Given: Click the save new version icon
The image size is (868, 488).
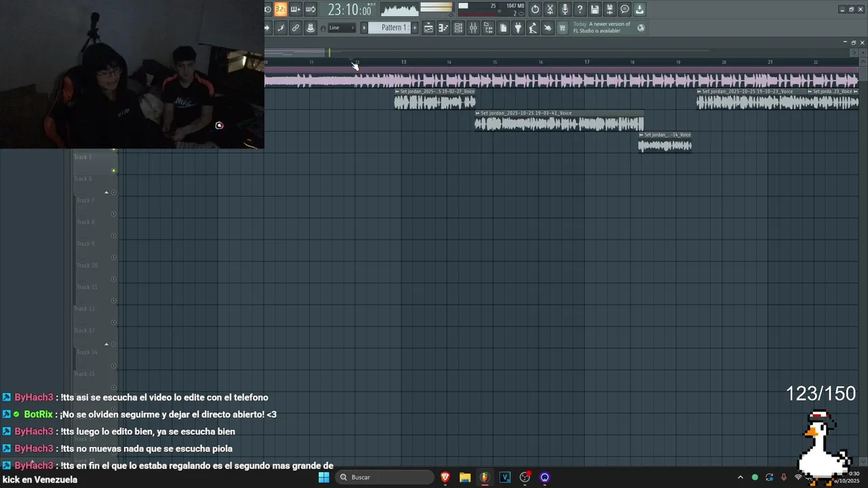Looking at the screenshot, I should coord(610,9).
